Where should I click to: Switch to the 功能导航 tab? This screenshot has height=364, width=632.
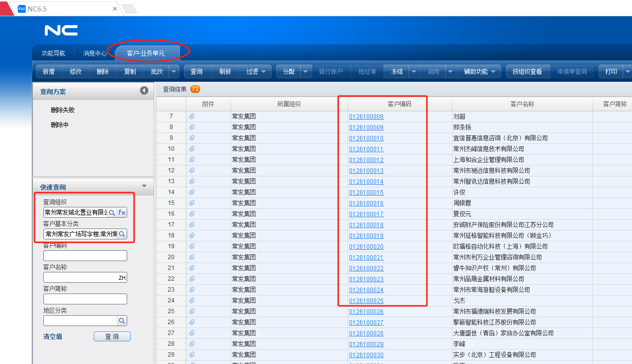coord(53,53)
